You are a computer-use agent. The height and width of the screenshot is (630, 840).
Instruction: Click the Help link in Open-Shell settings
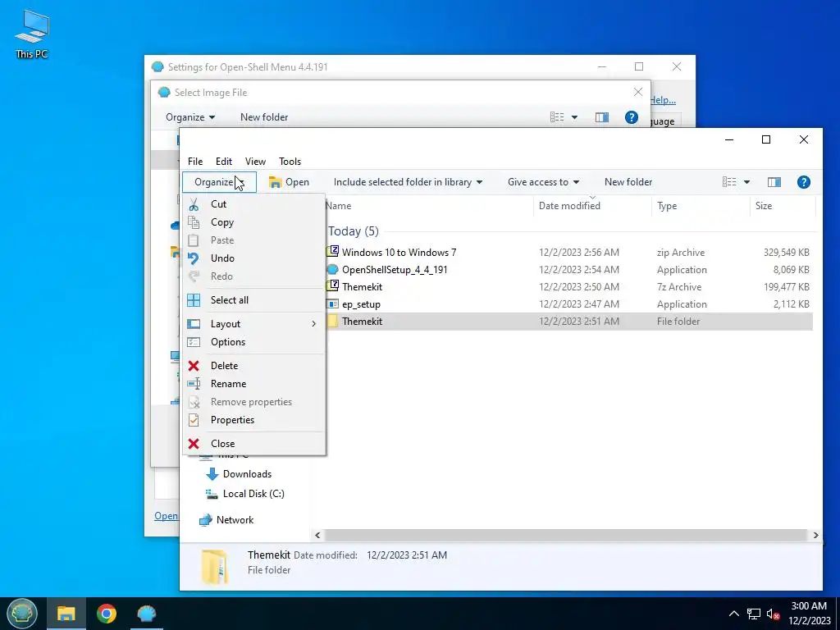coord(663,100)
